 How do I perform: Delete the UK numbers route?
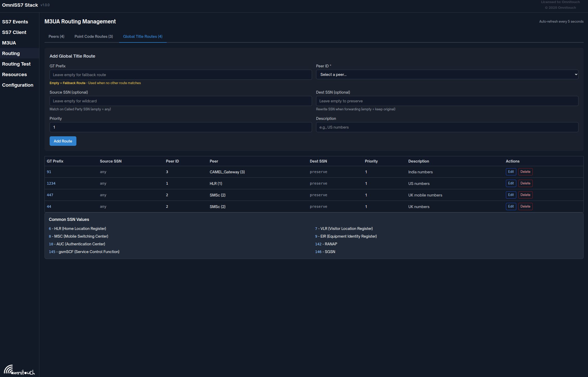click(x=525, y=207)
